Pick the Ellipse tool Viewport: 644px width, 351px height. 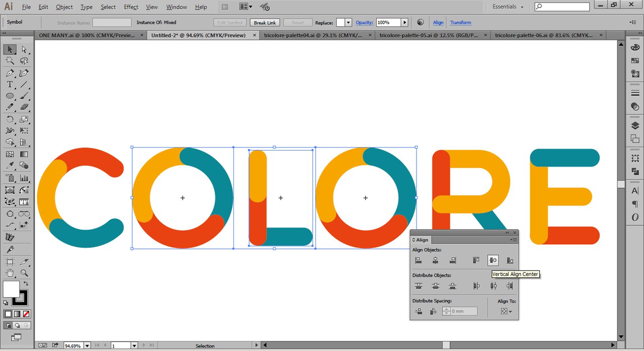point(10,96)
